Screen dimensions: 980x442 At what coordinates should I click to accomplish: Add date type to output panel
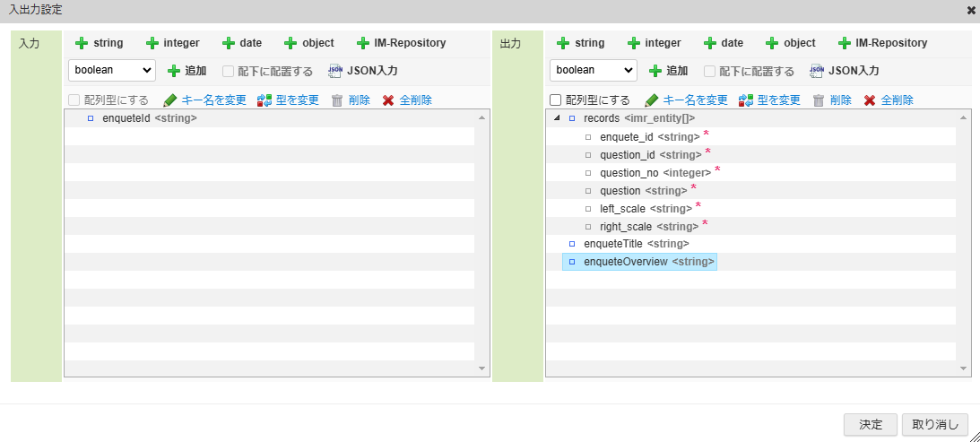pyautogui.click(x=723, y=43)
